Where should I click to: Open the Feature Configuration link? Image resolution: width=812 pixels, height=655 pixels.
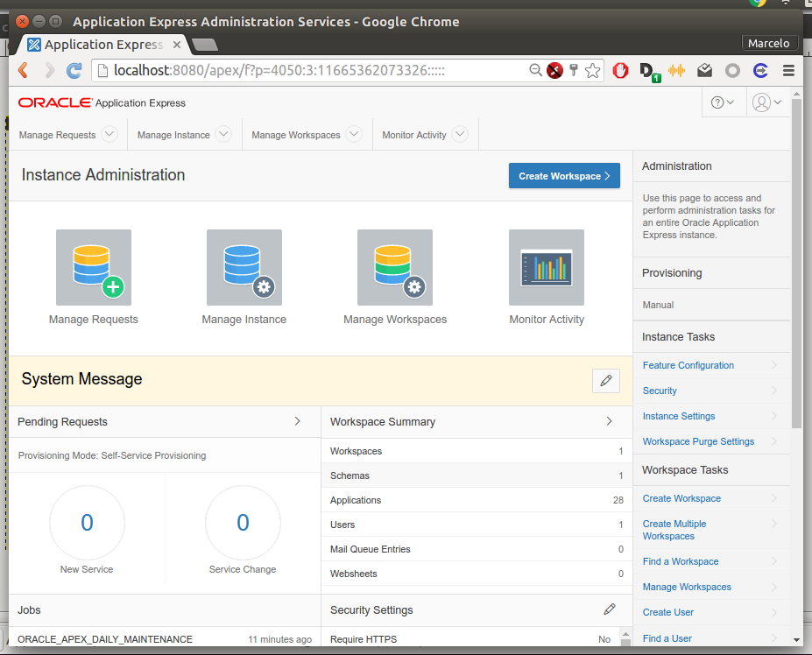coord(688,365)
